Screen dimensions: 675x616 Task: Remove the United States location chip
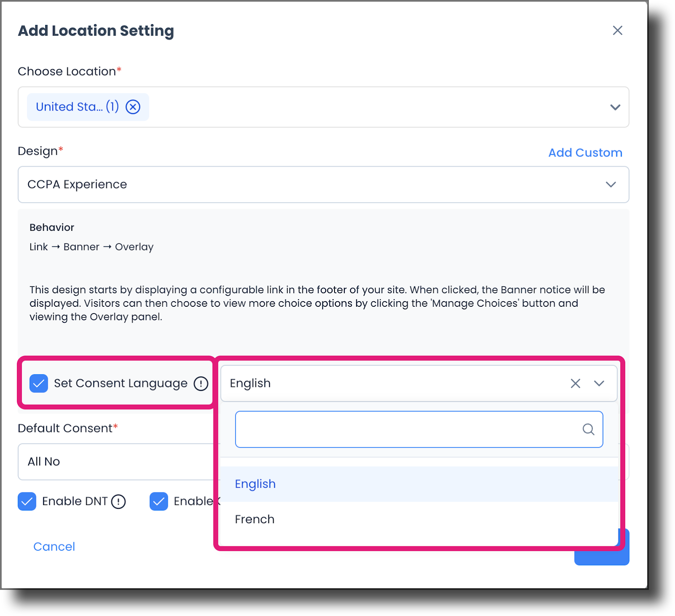pyautogui.click(x=133, y=107)
